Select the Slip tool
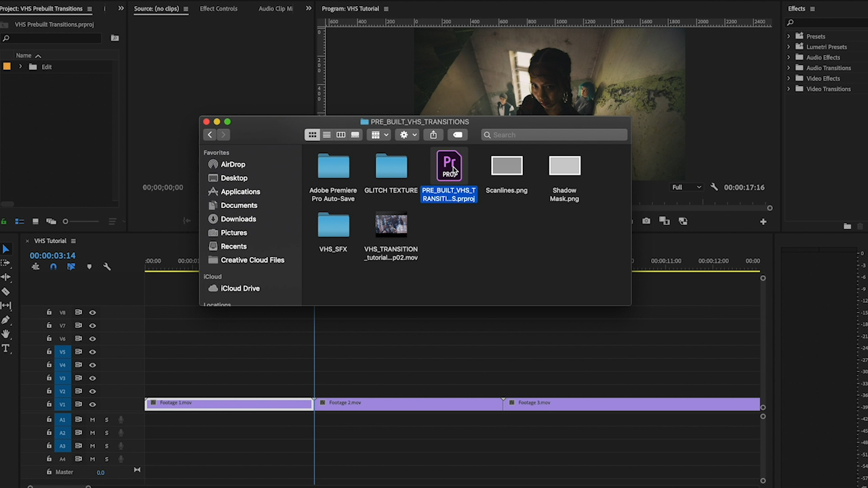 pyautogui.click(x=6, y=306)
